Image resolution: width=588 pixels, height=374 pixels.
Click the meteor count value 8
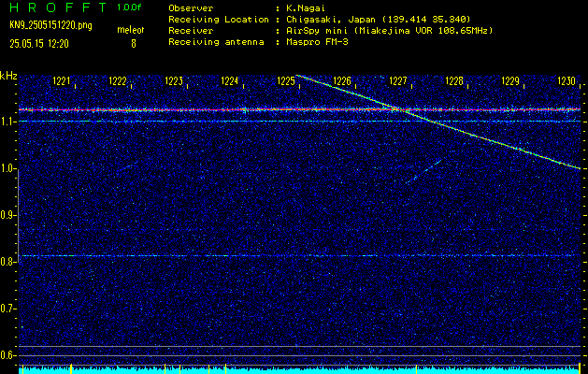[134, 44]
